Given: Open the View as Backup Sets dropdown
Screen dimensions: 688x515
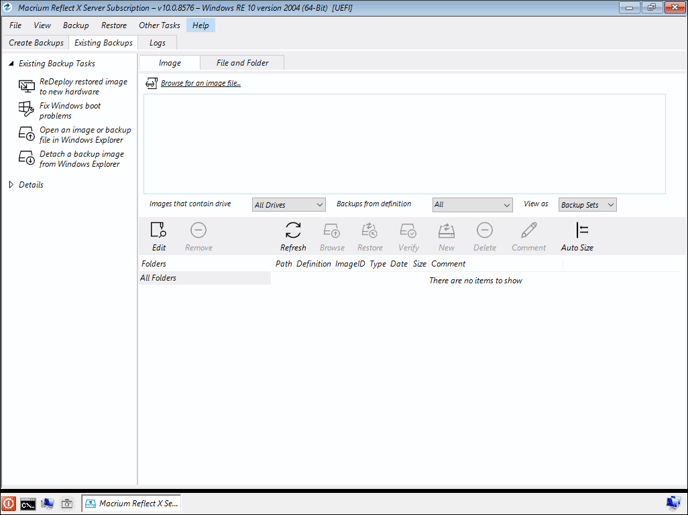Looking at the screenshot, I should pyautogui.click(x=587, y=205).
